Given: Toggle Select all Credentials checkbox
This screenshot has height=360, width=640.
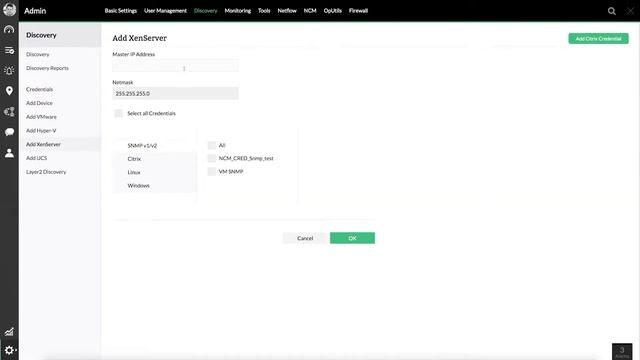Looking at the screenshot, I should 118,113.
